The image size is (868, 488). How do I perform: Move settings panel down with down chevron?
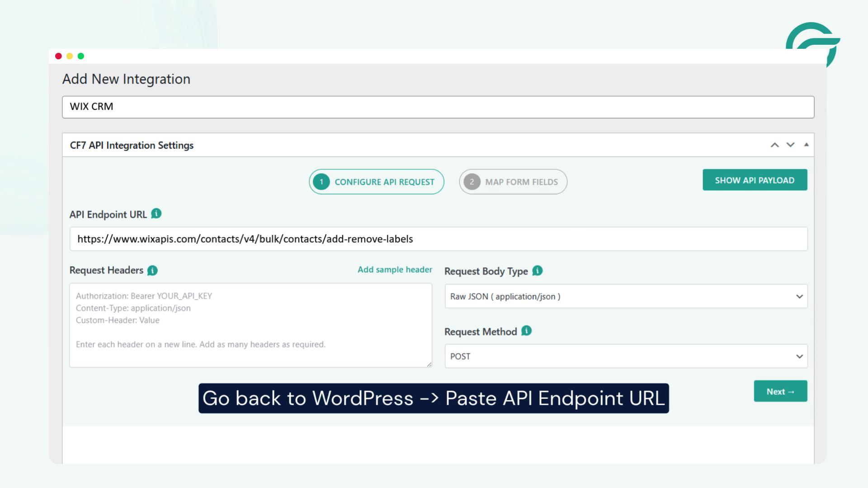(790, 145)
